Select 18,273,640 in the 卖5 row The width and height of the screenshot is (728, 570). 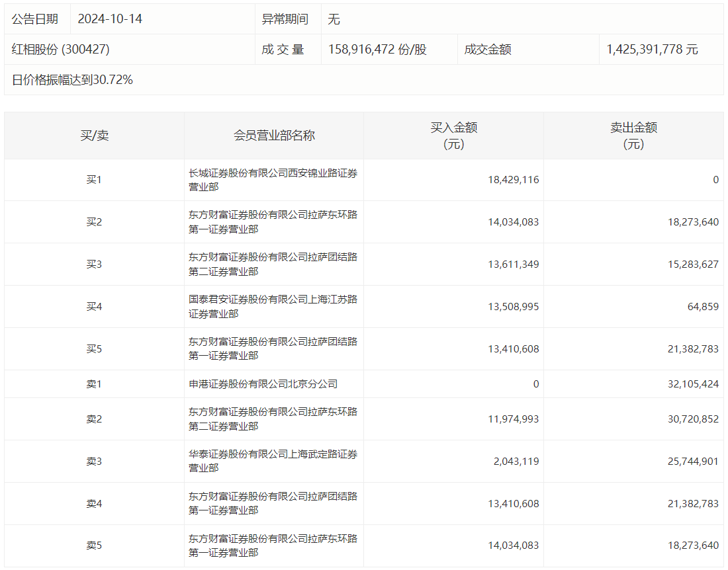click(693, 546)
